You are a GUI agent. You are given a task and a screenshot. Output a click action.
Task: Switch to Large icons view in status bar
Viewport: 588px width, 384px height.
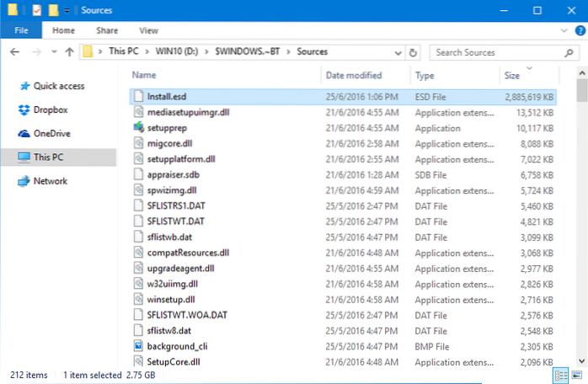pos(577,375)
